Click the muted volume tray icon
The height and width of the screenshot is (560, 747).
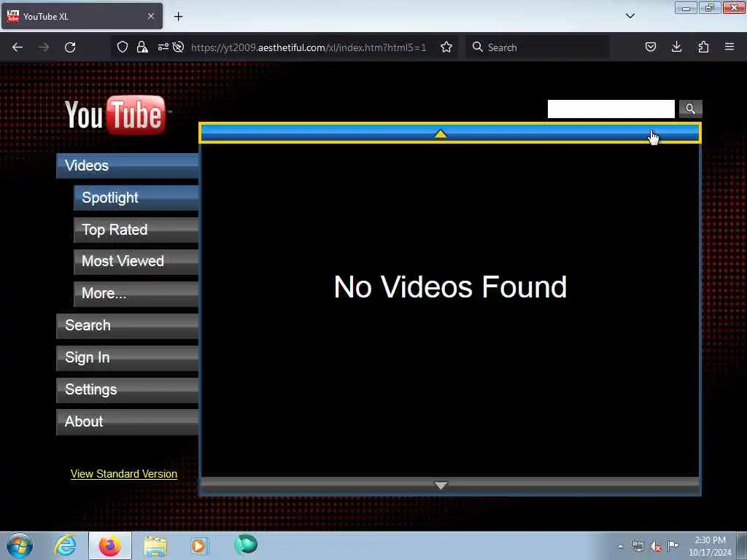[x=656, y=547]
